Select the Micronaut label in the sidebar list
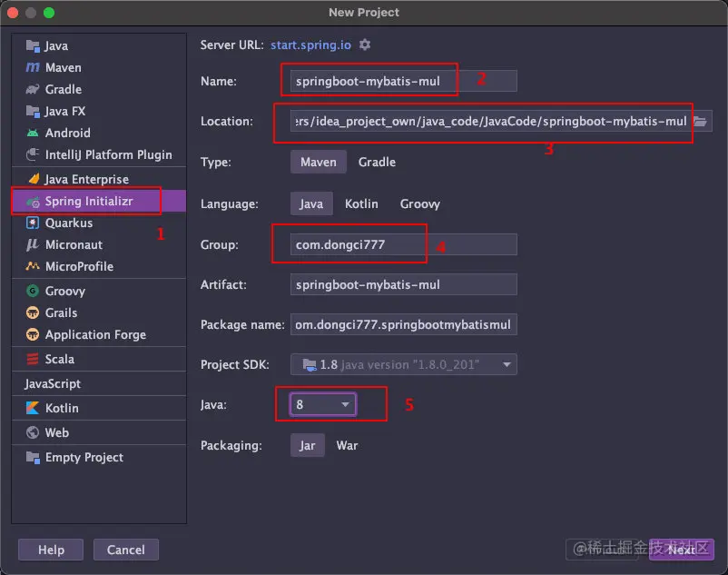This screenshot has height=575, width=728. pos(74,244)
